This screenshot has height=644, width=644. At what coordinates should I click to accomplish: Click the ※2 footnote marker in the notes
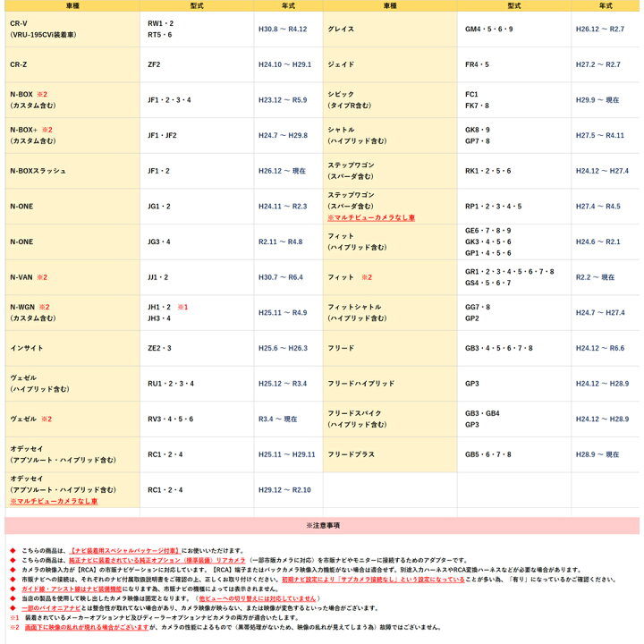click(14, 627)
